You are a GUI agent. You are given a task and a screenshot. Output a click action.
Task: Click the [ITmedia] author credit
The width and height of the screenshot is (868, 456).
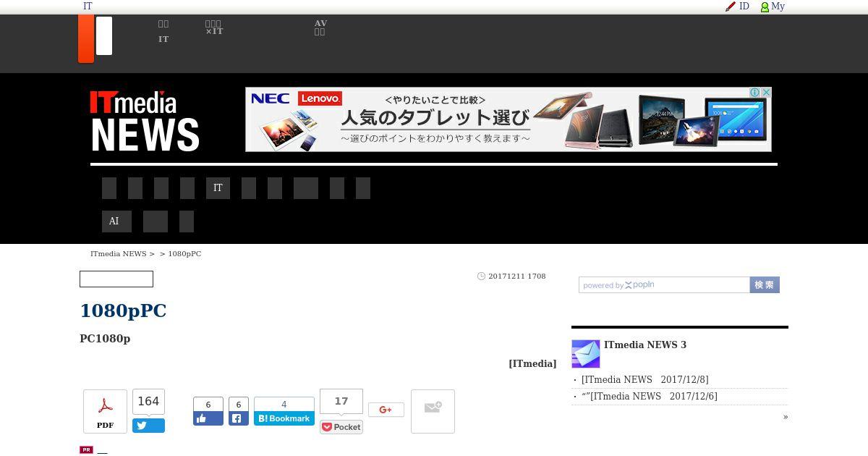coord(532,364)
